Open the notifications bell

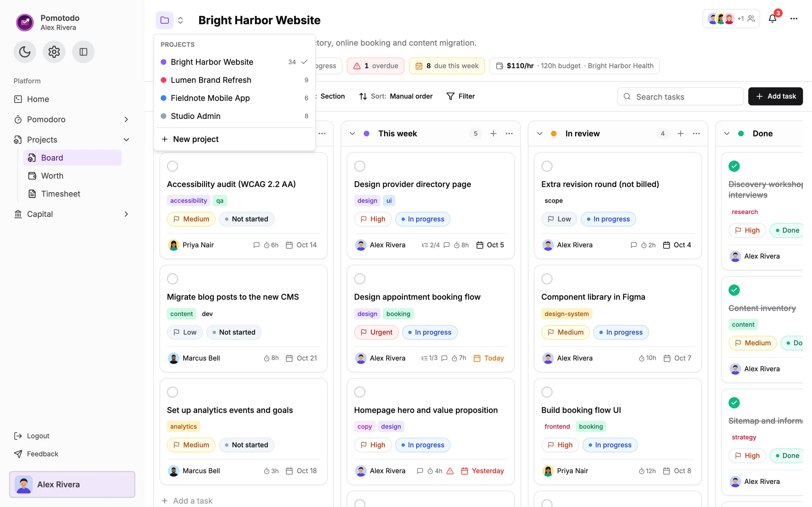[x=773, y=18]
